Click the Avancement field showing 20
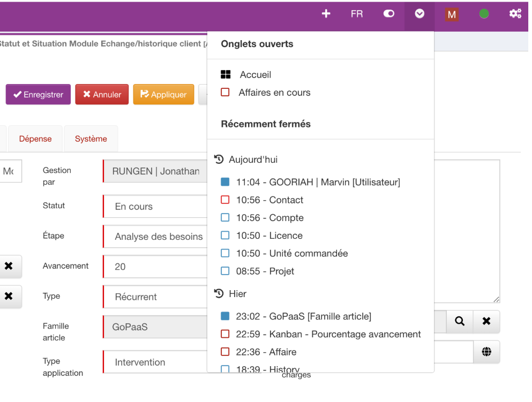532x402 pixels. pos(155,267)
